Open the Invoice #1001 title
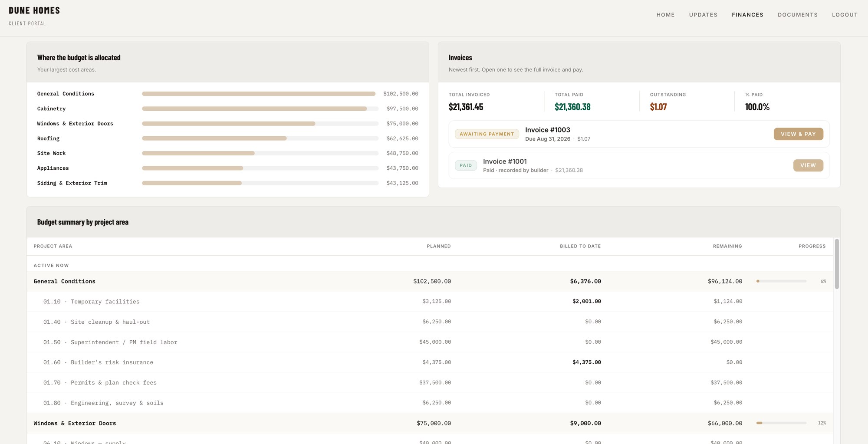Screen dimensions: 868x444 click(x=505, y=161)
